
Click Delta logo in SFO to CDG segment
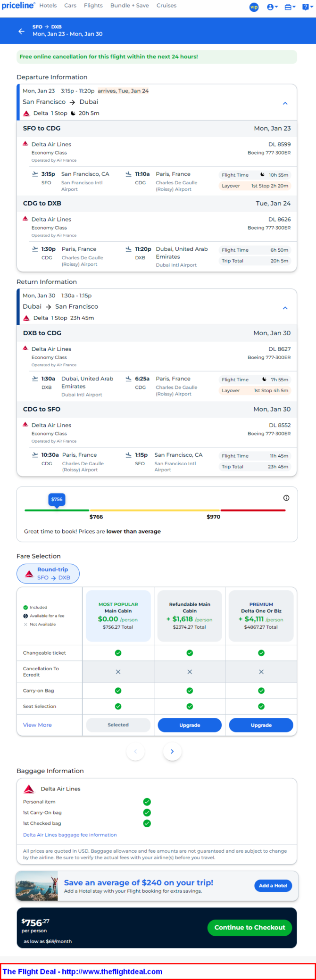[x=25, y=143]
